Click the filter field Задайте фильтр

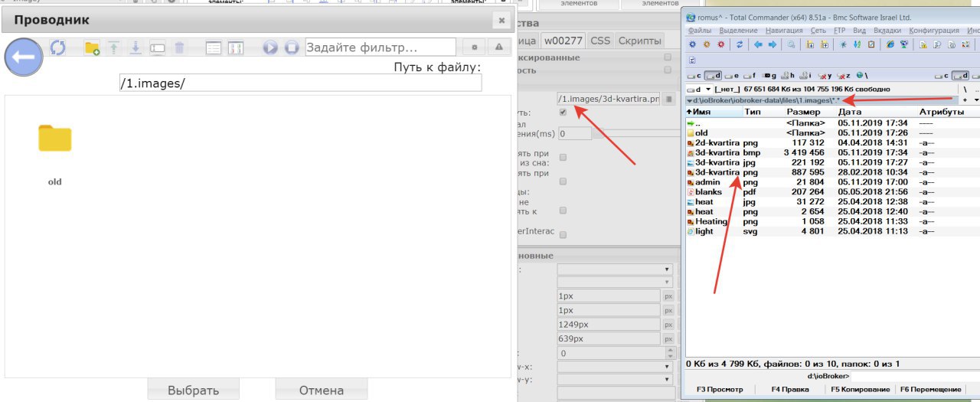coord(381,47)
